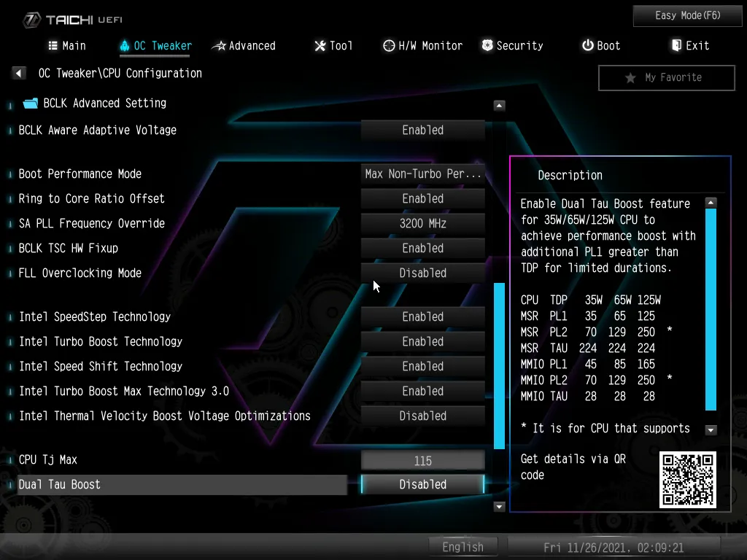Switch to the Tool tab
The width and height of the screenshot is (747, 560).
coord(333,46)
